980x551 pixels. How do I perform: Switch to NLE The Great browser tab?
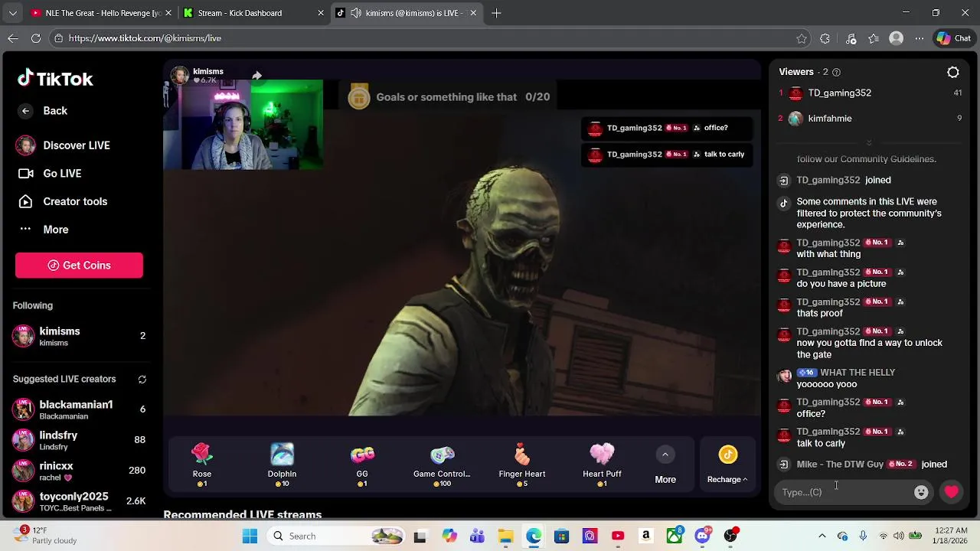(x=102, y=13)
